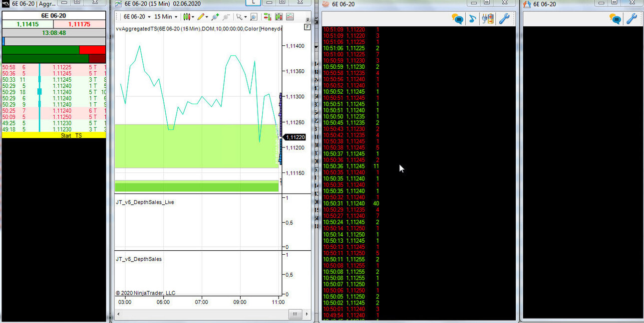Image resolution: width=644 pixels, height=323 pixels.
Task: Click the Aggregated window title bar icon
Action: [x=6, y=3]
